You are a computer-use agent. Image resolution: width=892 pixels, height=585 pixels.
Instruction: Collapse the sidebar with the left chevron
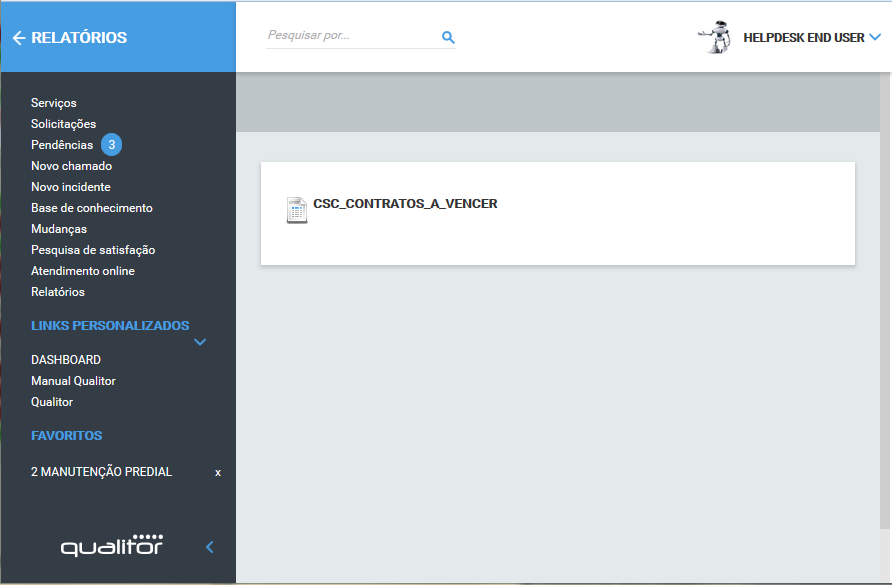(210, 547)
